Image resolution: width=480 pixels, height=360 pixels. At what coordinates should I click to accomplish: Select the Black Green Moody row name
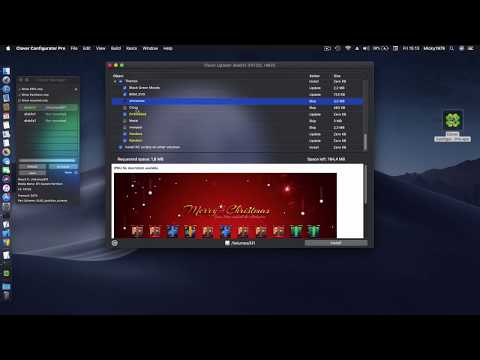click(144, 88)
